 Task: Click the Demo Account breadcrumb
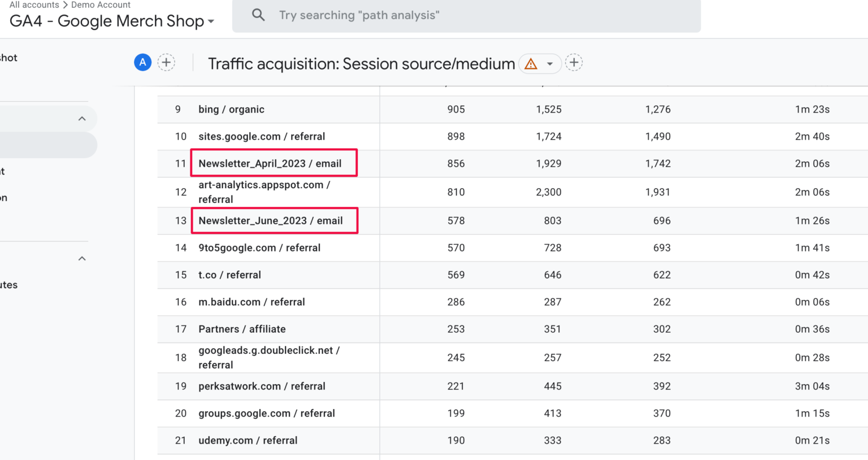(101, 5)
